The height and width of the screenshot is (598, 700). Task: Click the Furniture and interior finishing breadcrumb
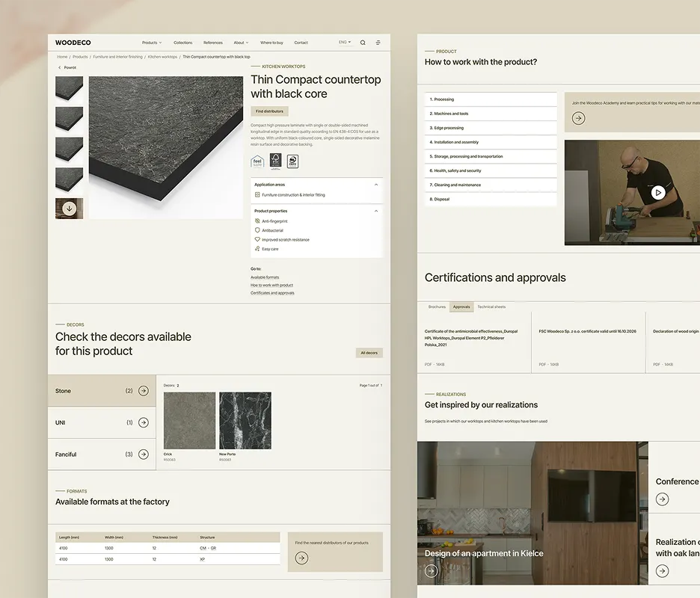click(x=118, y=57)
